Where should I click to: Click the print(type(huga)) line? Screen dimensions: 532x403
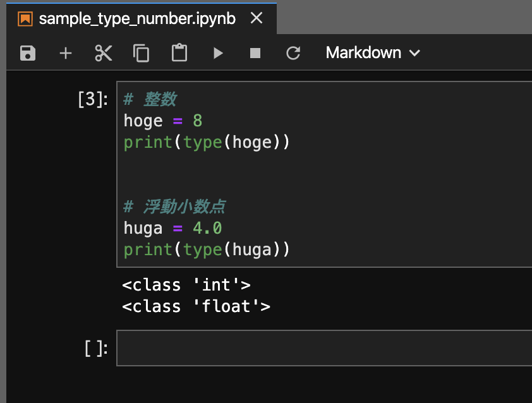207,250
